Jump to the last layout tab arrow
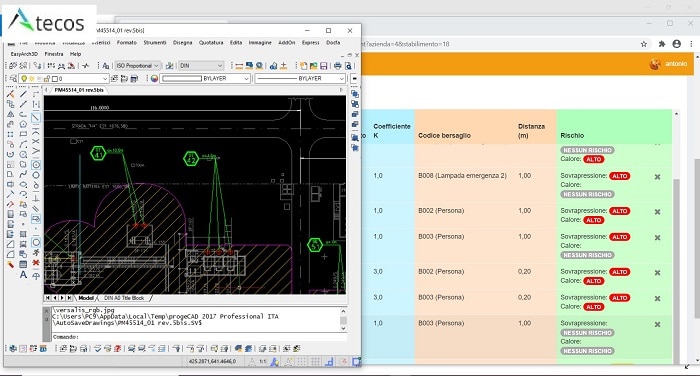Viewport: 700px width, 376px height. point(69,298)
